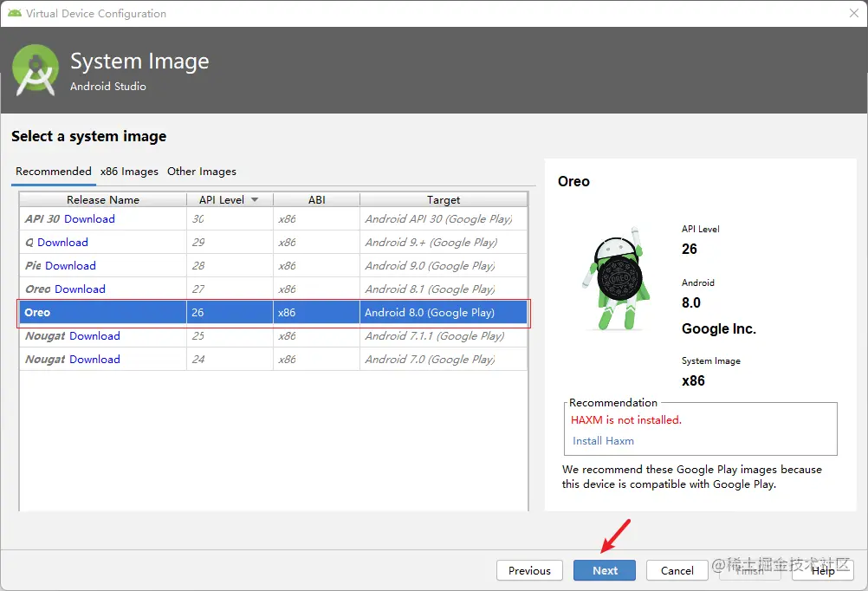Download the Nougat API 24 image
Image resolution: width=868 pixels, height=591 pixels.
[x=94, y=359]
